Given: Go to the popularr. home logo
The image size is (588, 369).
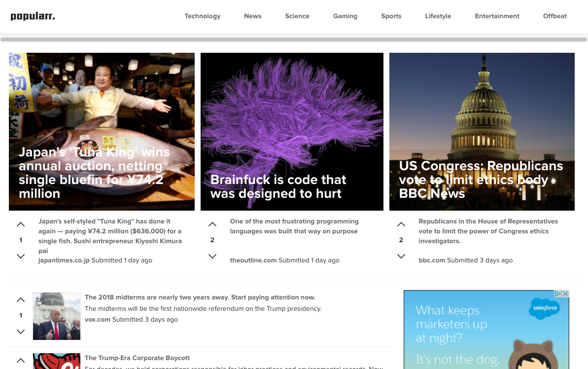Looking at the screenshot, I should [33, 16].
